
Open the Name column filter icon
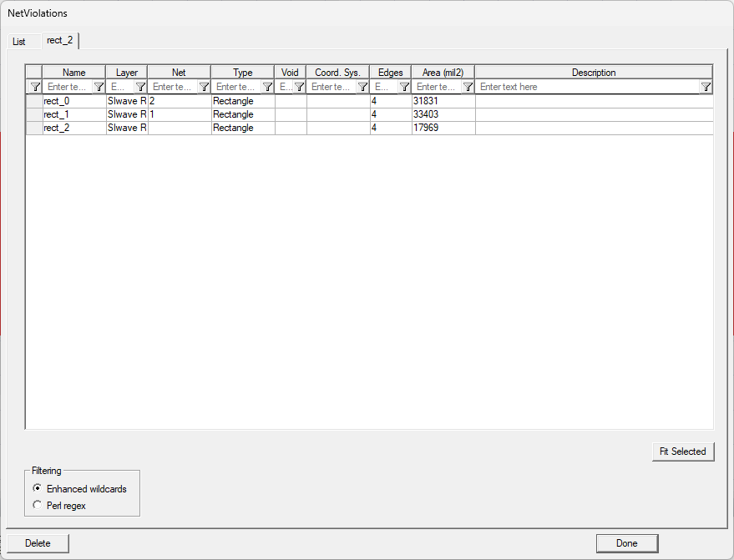pos(99,87)
